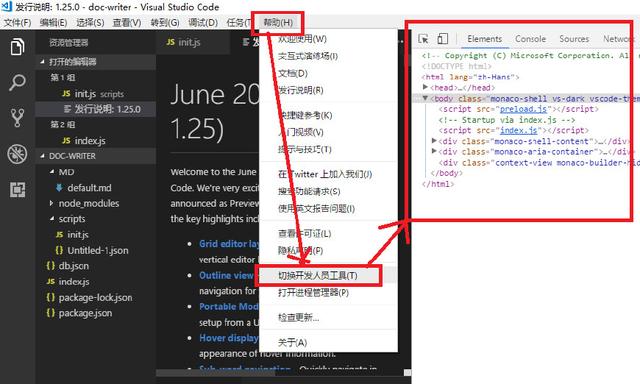Switch to DevTools Console tab

click(x=530, y=39)
